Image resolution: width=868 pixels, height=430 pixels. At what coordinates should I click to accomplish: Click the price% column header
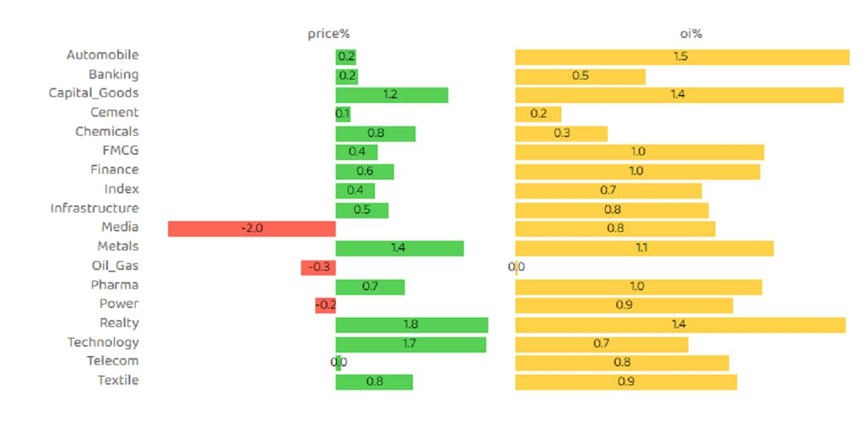coord(329,34)
